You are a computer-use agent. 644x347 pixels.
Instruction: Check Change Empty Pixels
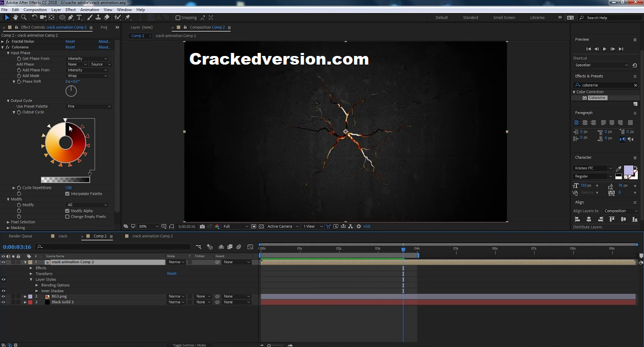tap(67, 216)
